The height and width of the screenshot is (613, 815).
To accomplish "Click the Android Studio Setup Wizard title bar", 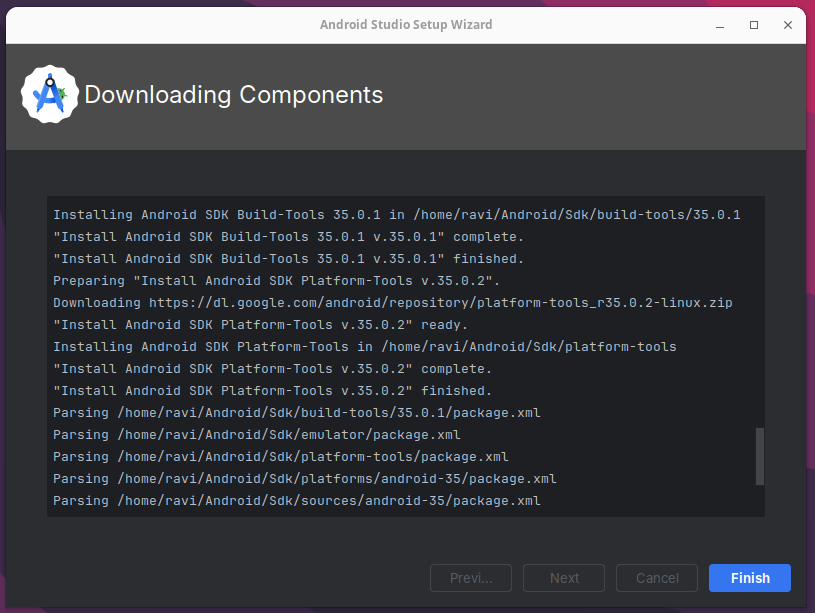I will point(405,25).
